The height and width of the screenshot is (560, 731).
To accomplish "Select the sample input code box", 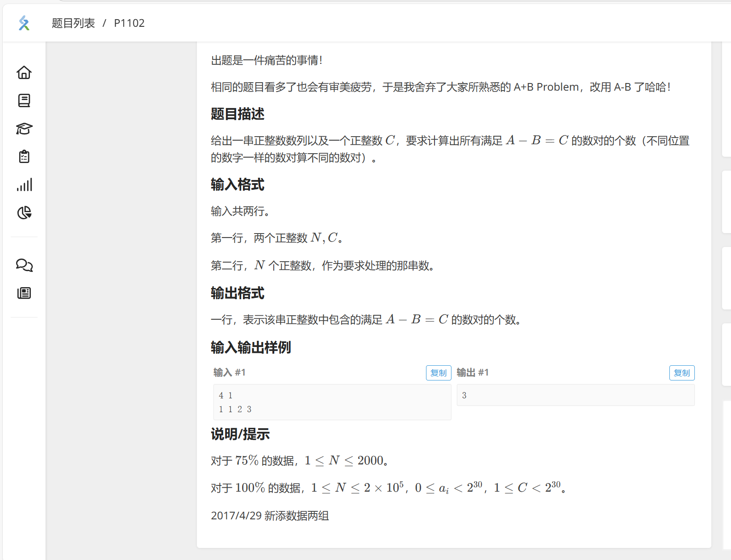I will pos(331,402).
